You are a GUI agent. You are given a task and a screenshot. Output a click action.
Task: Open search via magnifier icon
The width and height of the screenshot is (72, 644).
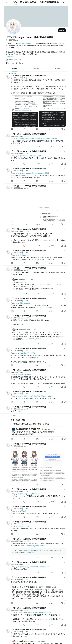(x=64, y=3)
